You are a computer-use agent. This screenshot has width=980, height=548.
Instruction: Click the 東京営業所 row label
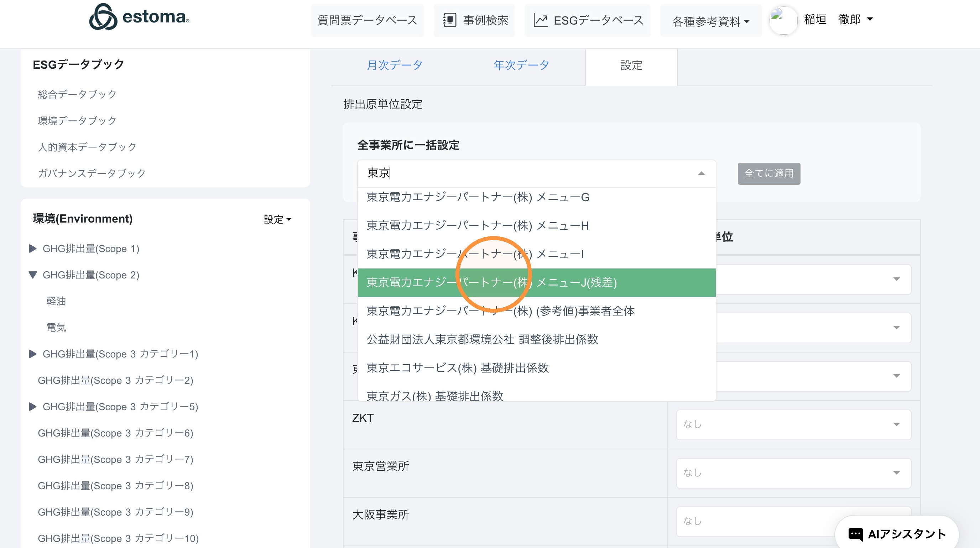[x=380, y=466]
